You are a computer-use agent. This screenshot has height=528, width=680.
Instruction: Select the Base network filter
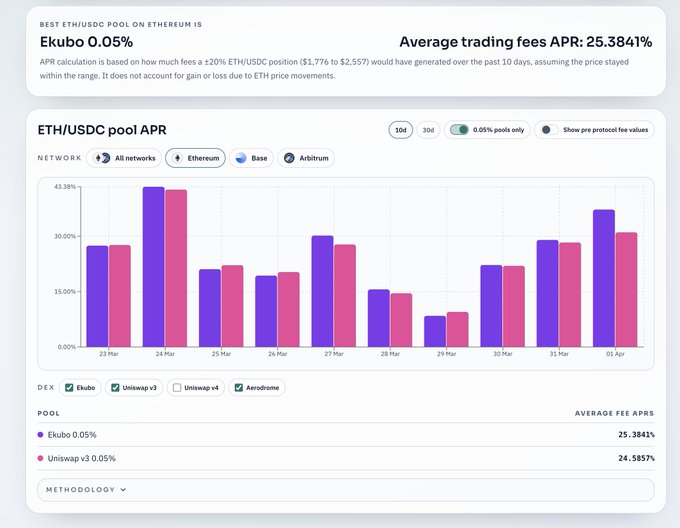(x=251, y=158)
